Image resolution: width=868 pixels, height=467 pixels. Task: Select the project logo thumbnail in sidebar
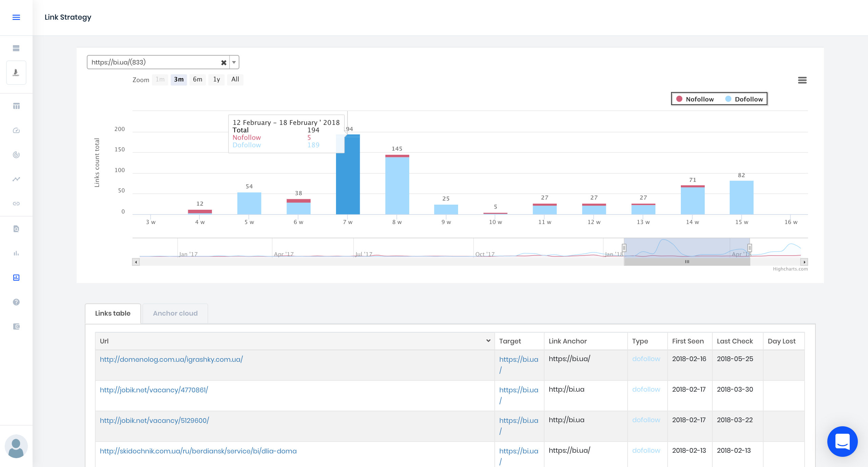(16, 73)
